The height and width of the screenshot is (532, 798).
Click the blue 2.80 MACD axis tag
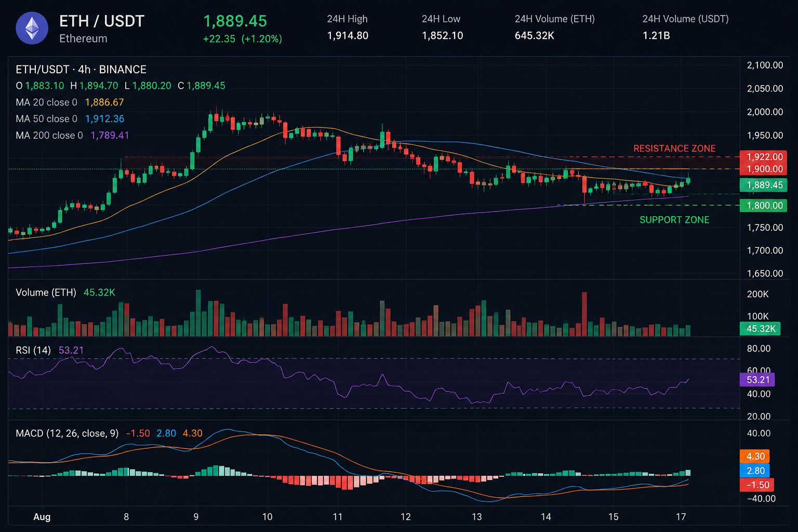pyautogui.click(x=755, y=471)
